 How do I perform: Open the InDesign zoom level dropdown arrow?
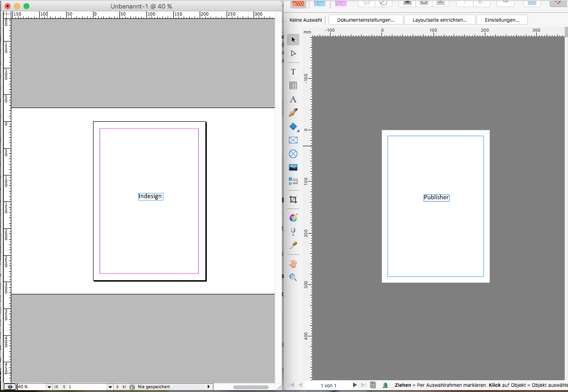click(x=49, y=387)
